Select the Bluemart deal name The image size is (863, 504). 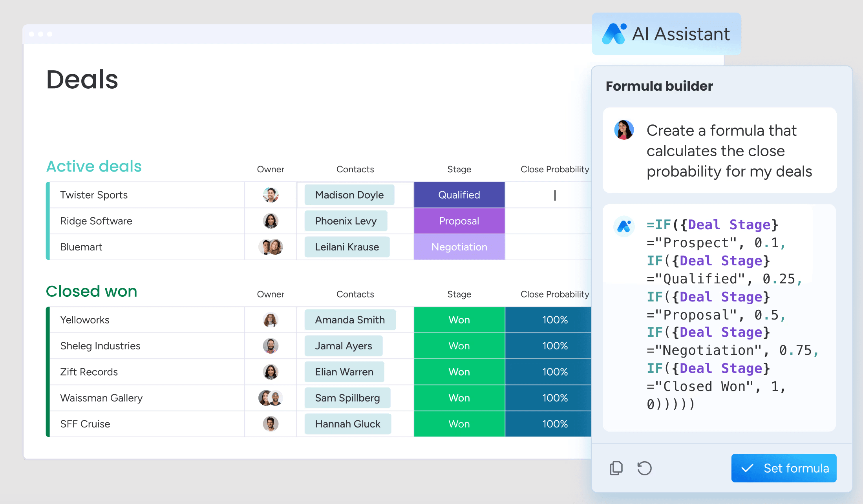click(x=81, y=247)
